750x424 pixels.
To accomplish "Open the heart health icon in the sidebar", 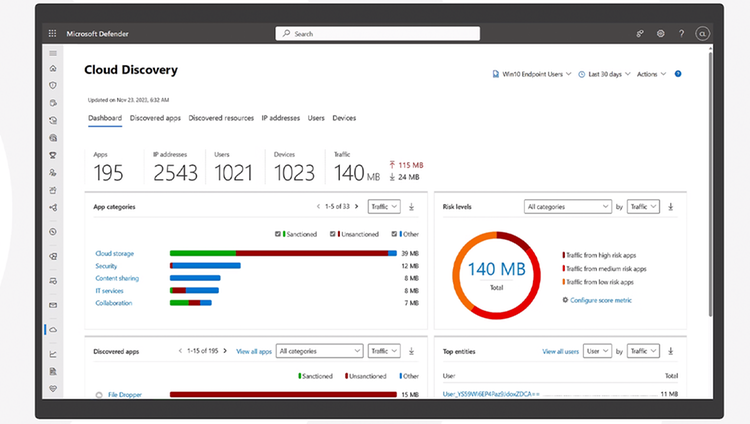I will click(x=53, y=389).
